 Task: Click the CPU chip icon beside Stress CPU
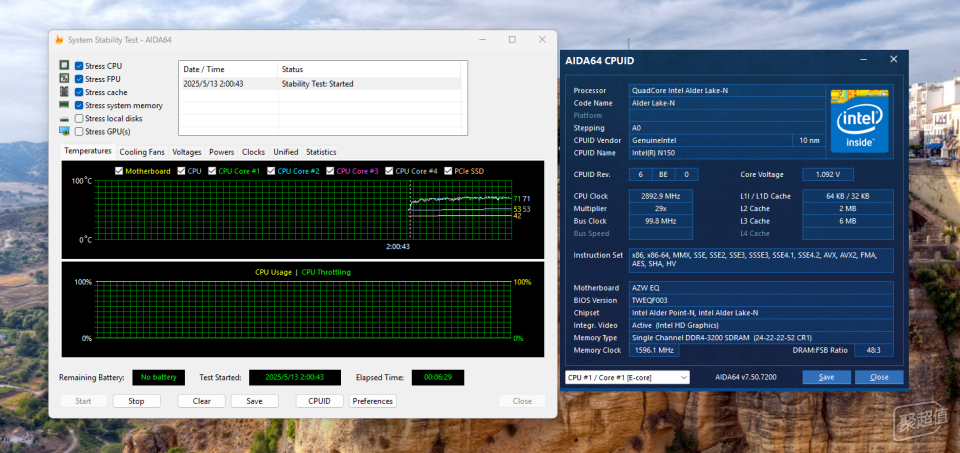coord(64,66)
